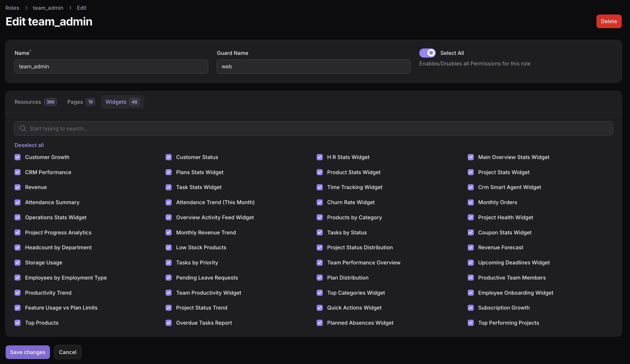Click Team Productivity Widget label
This screenshot has width=630, height=364.
click(x=209, y=293)
